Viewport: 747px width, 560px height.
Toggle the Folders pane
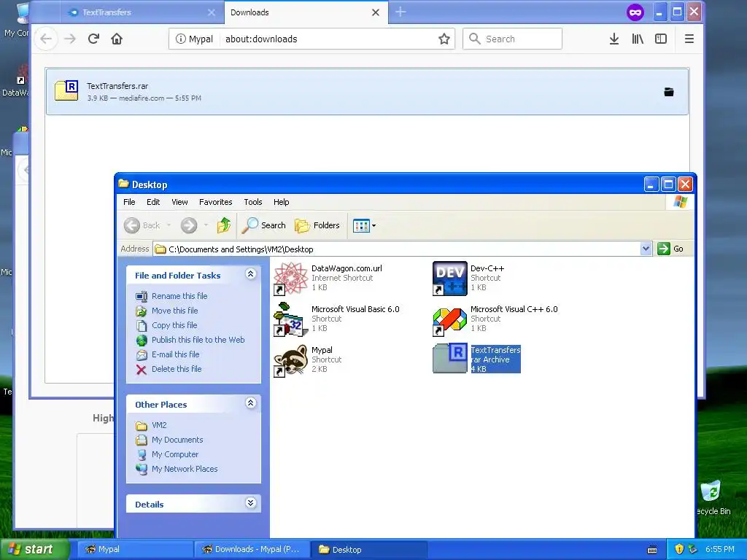point(317,225)
